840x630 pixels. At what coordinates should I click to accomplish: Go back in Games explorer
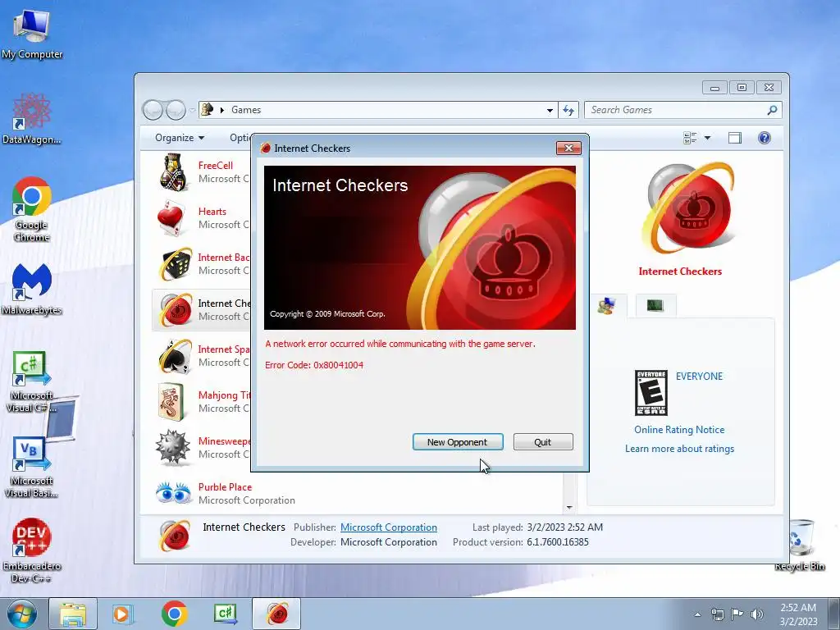coord(153,111)
